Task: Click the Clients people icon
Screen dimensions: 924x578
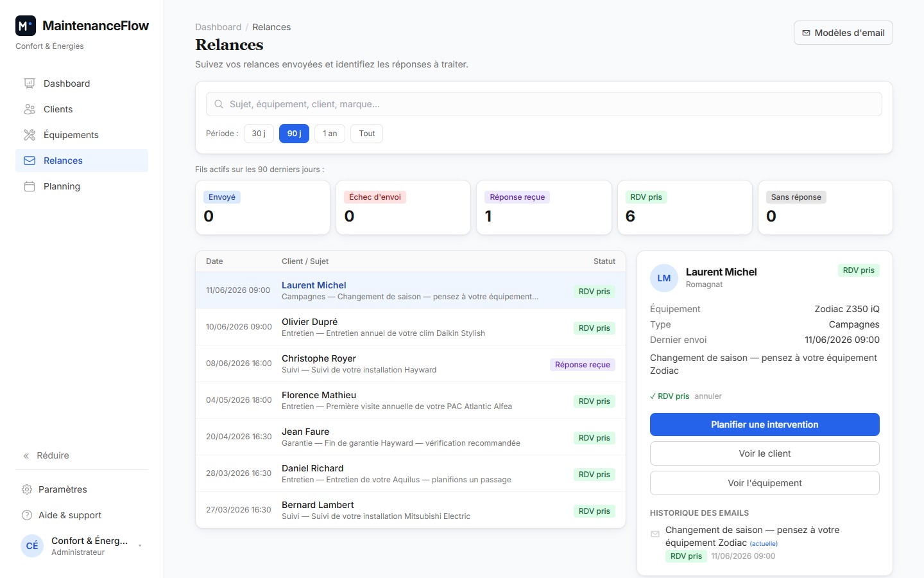Action: (30, 109)
